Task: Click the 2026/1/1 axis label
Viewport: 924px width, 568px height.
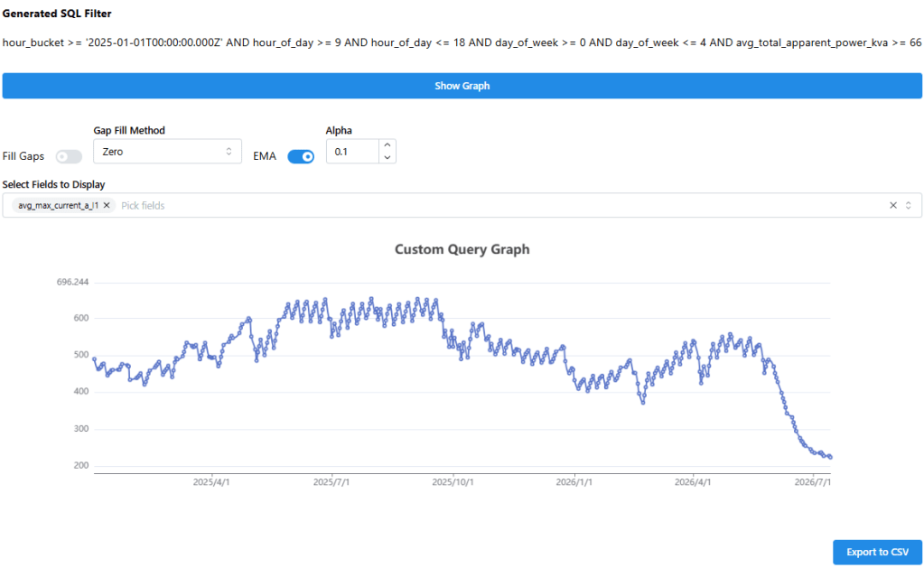Action: coord(574,482)
